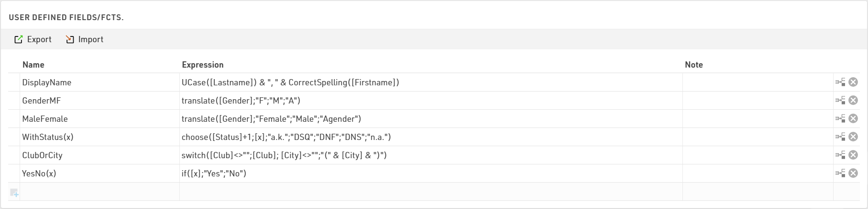Remove the GenderMF field with its delete icon
This screenshot has height=209, width=868.
(x=853, y=101)
